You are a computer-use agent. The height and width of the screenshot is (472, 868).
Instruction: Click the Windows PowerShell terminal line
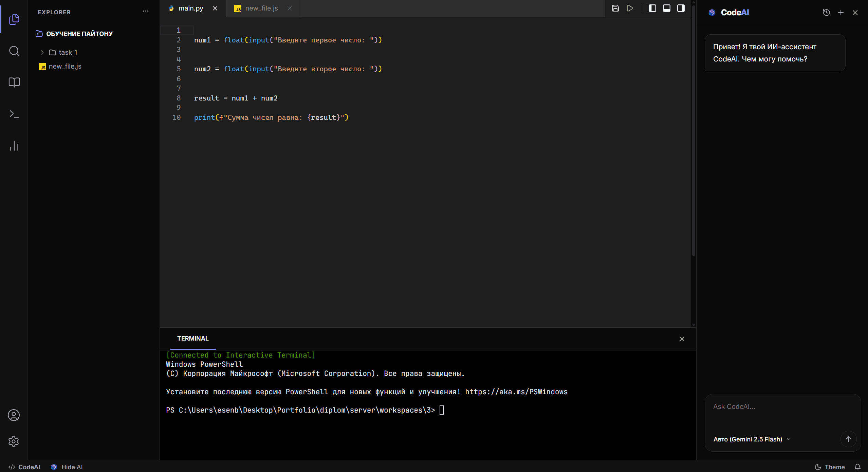204,364
